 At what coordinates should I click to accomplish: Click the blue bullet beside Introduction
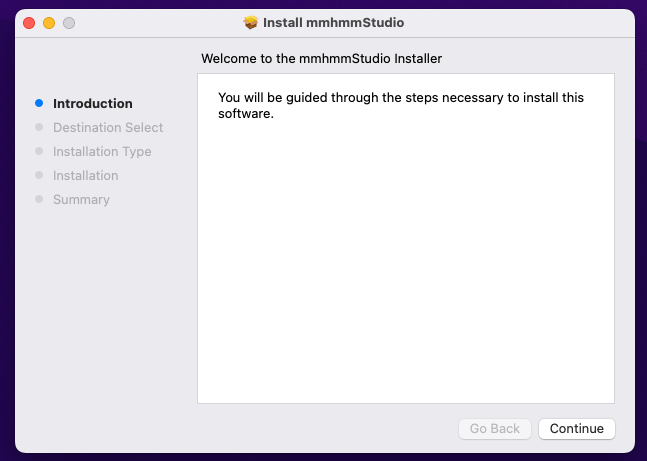[39, 103]
